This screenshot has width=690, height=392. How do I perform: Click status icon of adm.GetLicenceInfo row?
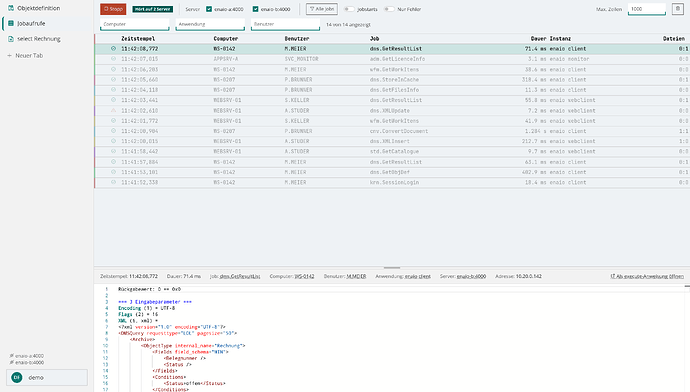tap(113, 59)
